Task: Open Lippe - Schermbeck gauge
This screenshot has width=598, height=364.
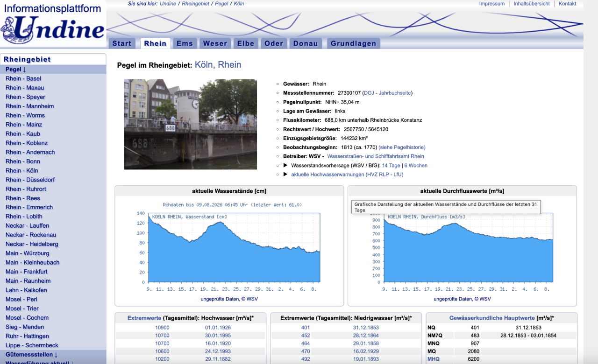Action: click(32, 345)
